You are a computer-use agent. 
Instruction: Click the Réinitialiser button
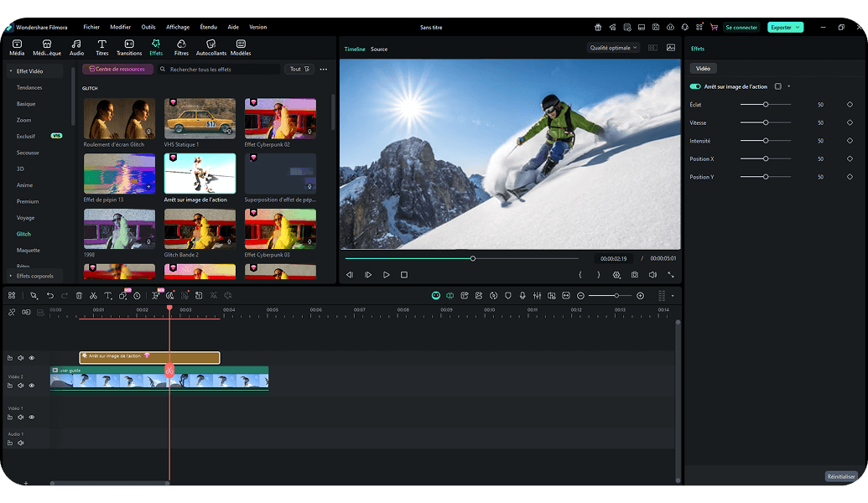(x=840, y=476)
